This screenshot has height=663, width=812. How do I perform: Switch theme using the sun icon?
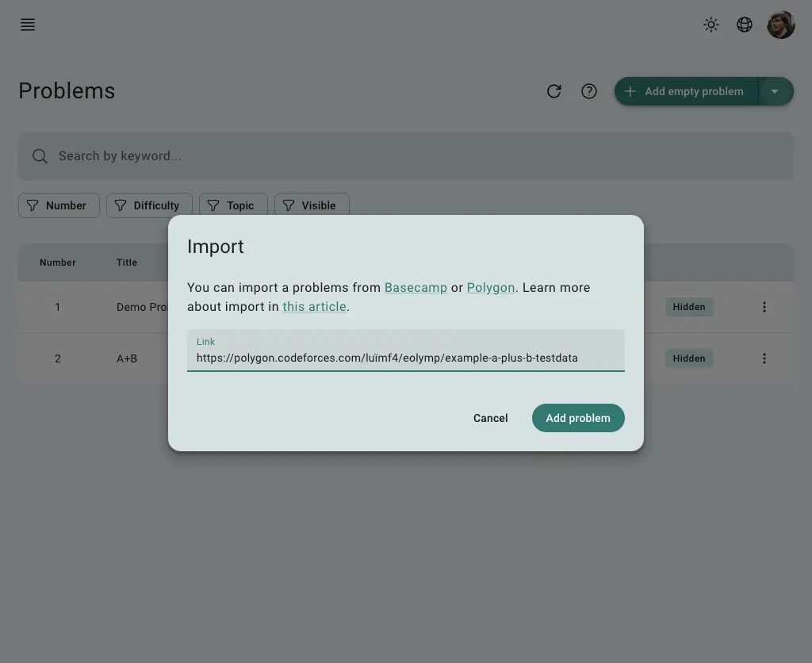pos(710,25)
